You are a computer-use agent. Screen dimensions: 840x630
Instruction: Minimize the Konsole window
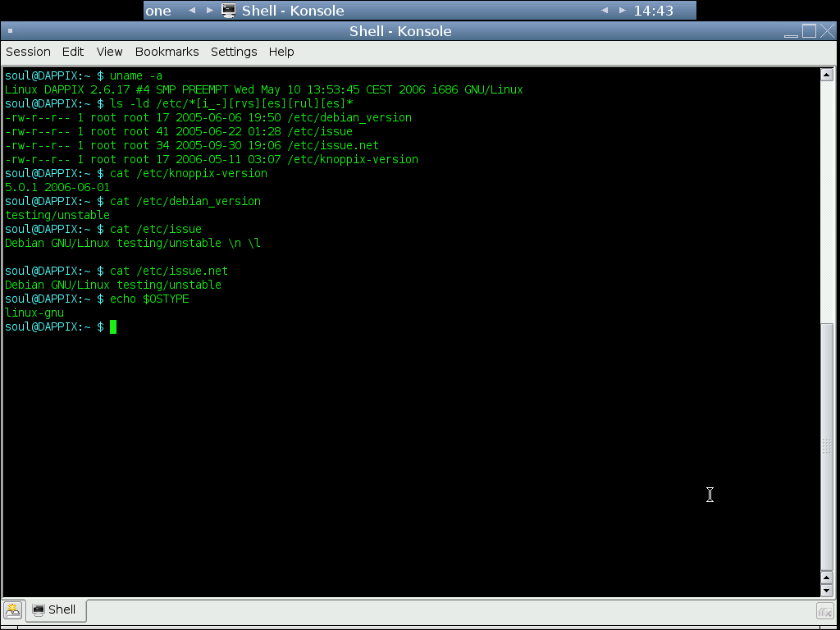[791, 32]
